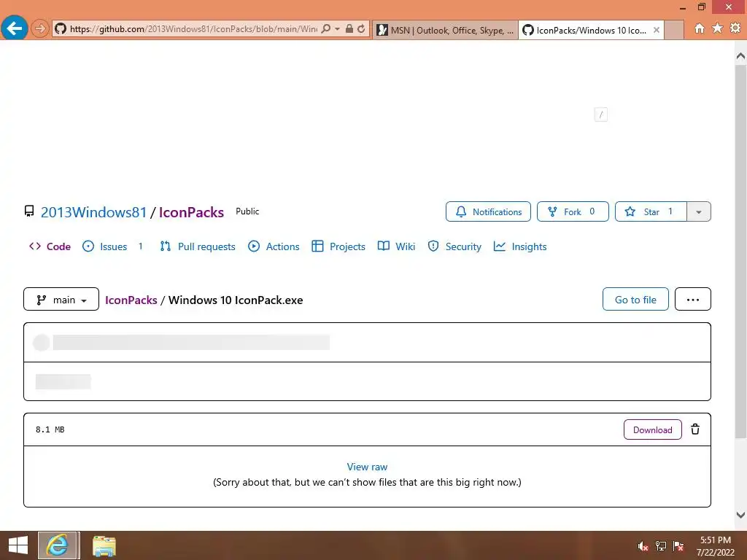This screenshot has width=747, height=560.
Task: Click the 8.1 MB file size text
Action: [x=50, y=429]
